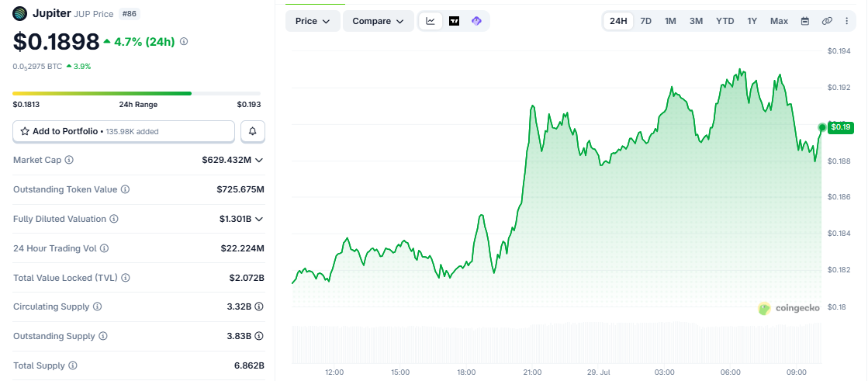Image resolution: width=868 pixels, height=381 pixels.
Task: Show the Total Supply info icon
Action: coord(72,365)
